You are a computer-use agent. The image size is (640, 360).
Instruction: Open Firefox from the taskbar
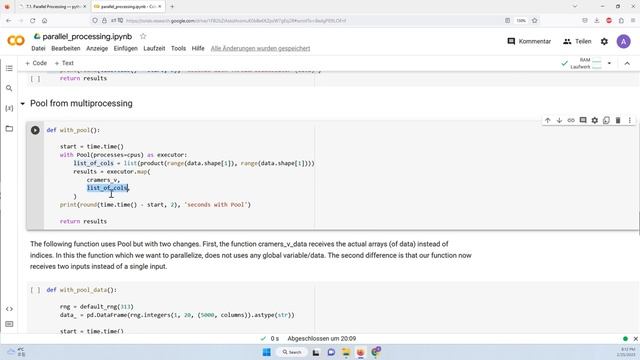360,352
